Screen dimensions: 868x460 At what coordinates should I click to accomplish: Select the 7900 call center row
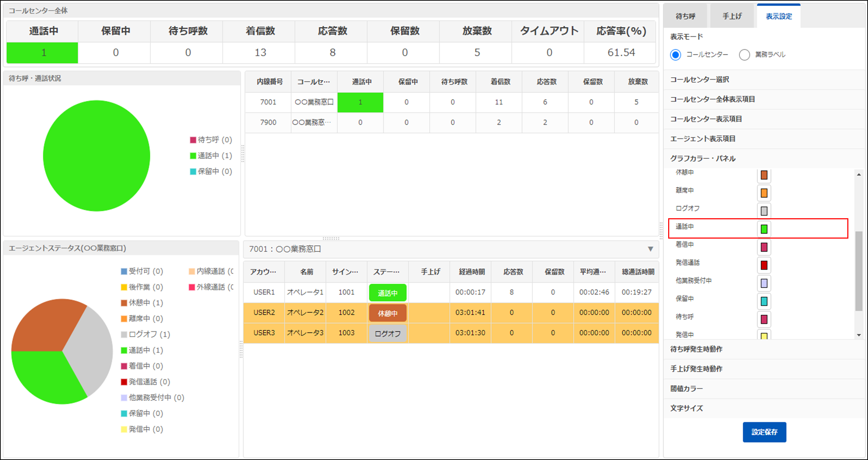click(268, 122)
